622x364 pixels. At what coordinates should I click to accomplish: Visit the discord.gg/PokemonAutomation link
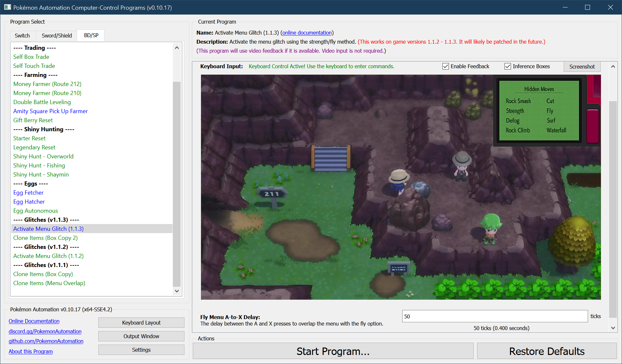tap(45, 331)
